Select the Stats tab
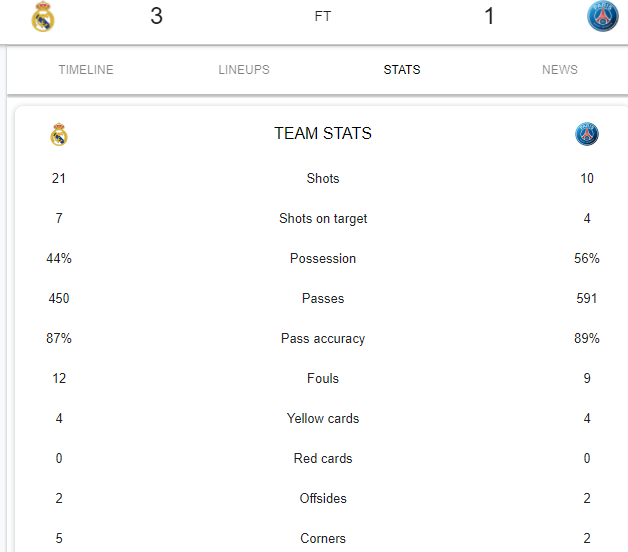This screenshot has width=628, height=552. (x=402, y=70)
